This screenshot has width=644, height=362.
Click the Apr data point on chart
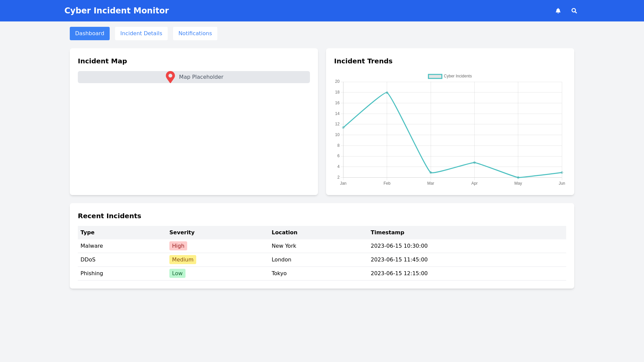[474, 163]
